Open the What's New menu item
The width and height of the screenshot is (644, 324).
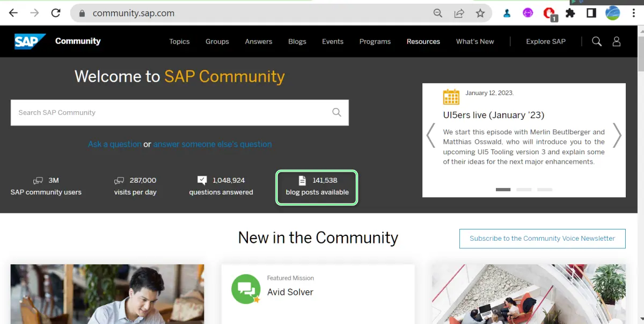475,41
